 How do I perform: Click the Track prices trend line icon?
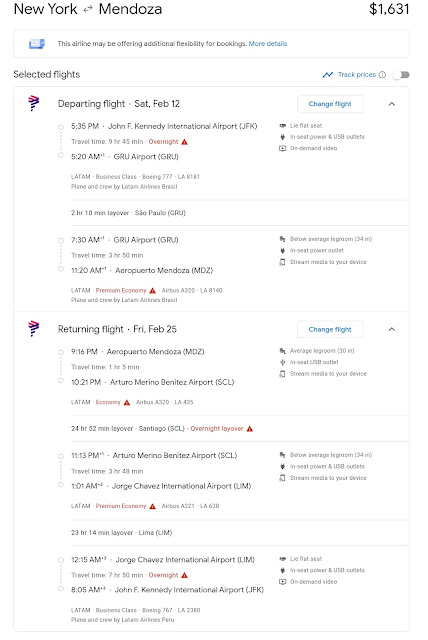point(328,75)
